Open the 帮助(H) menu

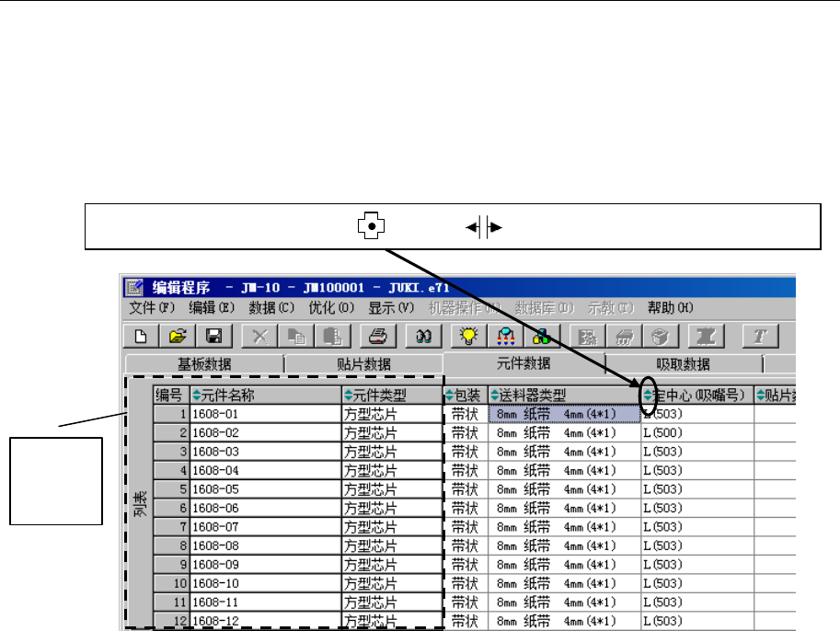pos(670,308)
